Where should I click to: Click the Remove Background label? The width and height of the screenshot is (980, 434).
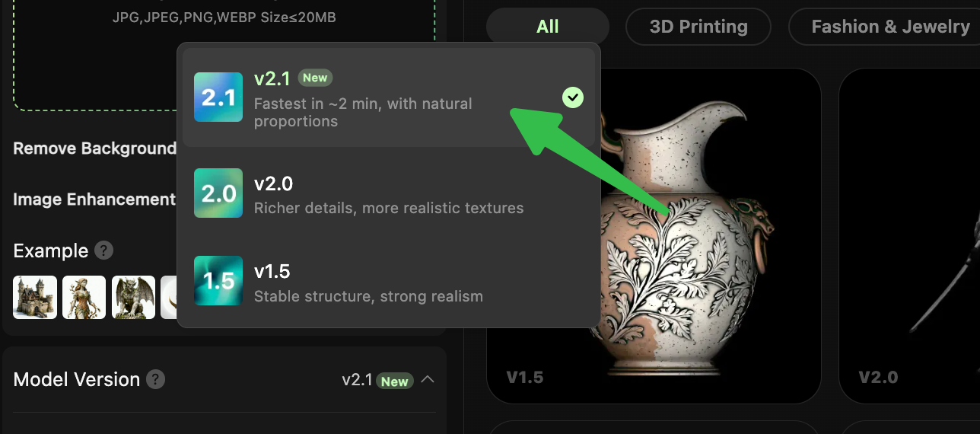coord(94,148)
